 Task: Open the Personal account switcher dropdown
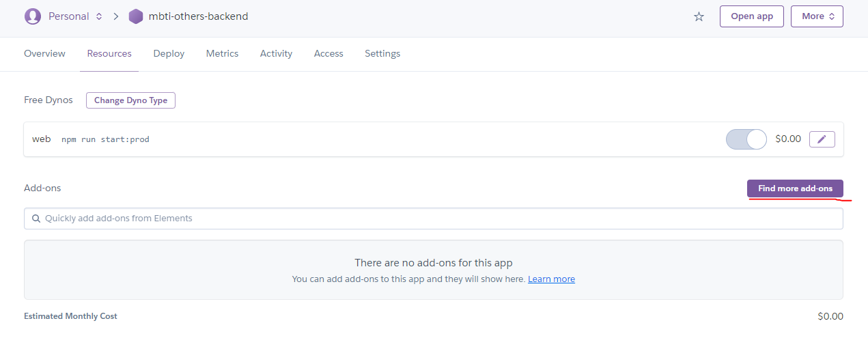75,16
